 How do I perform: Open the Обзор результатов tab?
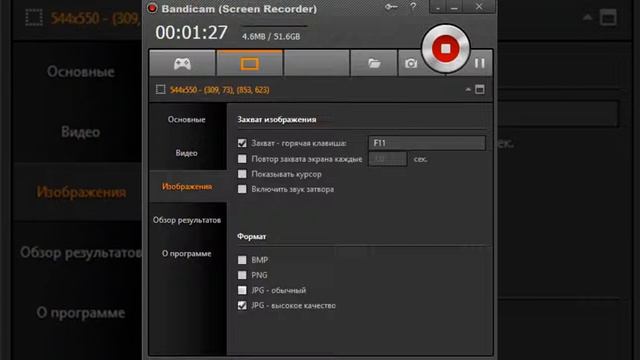(187, 220)
